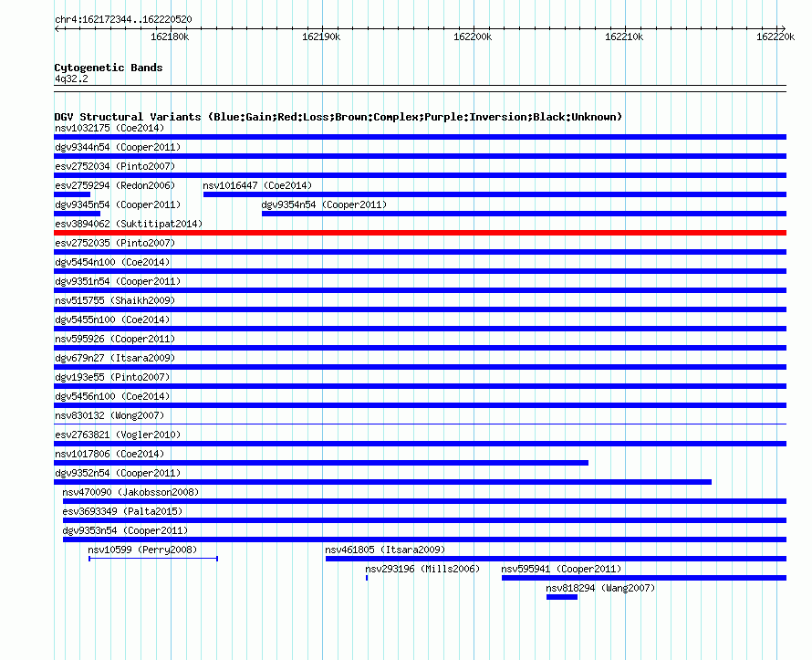Select the nsv595941 (Cooper2011) label
This screenshot has height=660, width=812.
point(561,569)
